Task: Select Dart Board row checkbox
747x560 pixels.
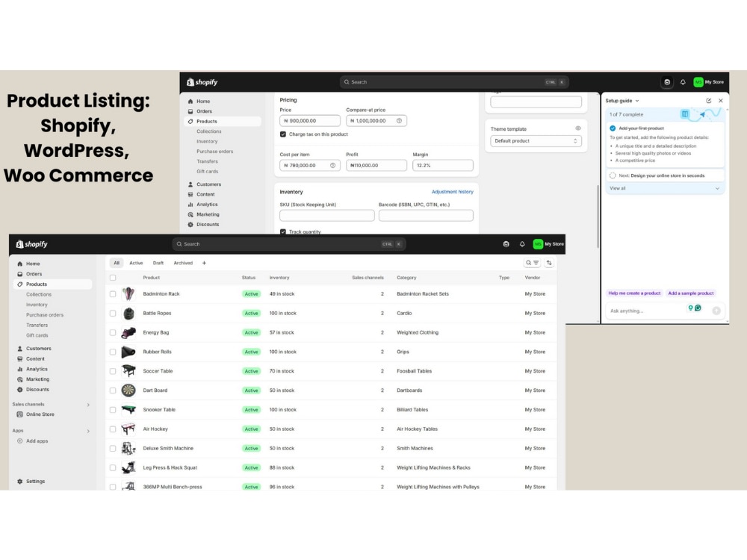Action: click(113, 391)
